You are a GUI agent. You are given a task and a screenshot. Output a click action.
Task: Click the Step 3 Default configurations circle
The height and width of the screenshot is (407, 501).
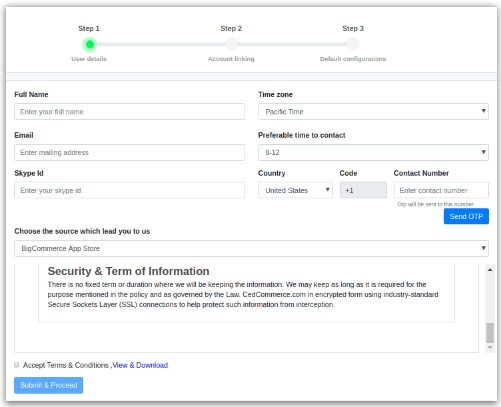pos(353,44)
